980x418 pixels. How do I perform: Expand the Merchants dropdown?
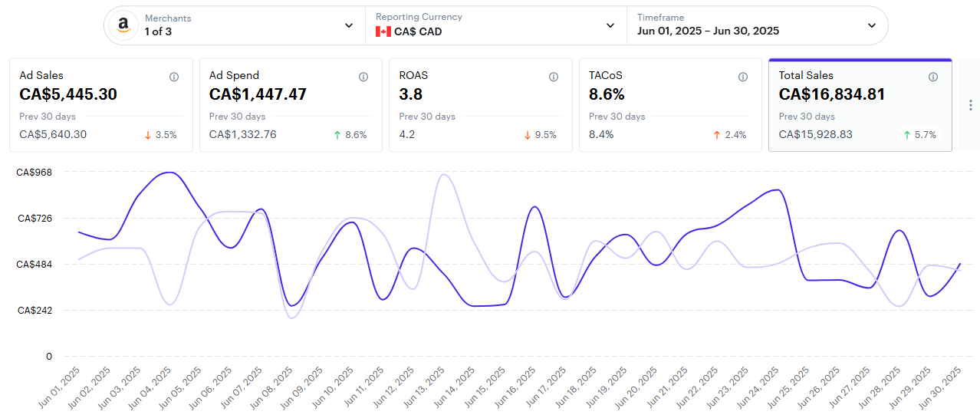point(349,25)
